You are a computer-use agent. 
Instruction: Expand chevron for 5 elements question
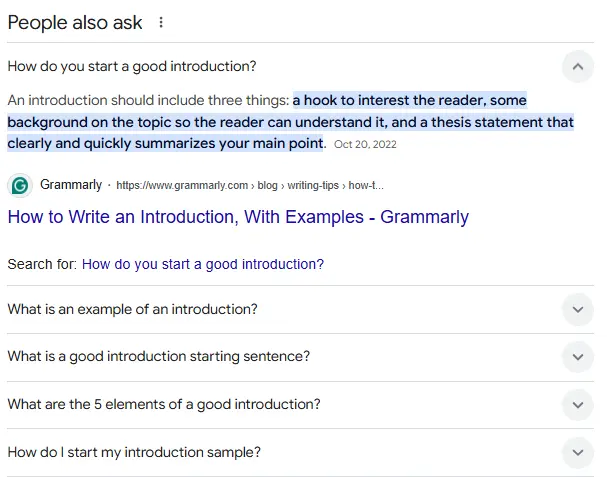coord(577,405)
